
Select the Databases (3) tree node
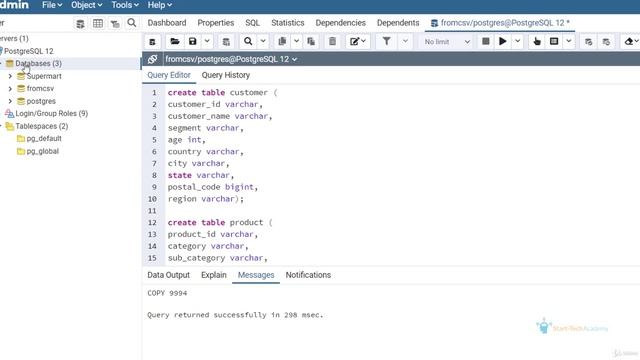[38, 64]
